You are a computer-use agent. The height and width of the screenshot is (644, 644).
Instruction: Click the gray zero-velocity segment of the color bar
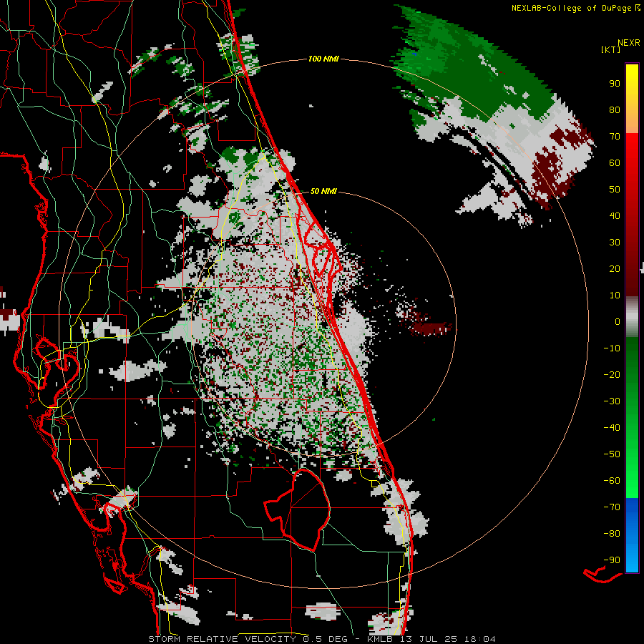click(x=632, y=317)
